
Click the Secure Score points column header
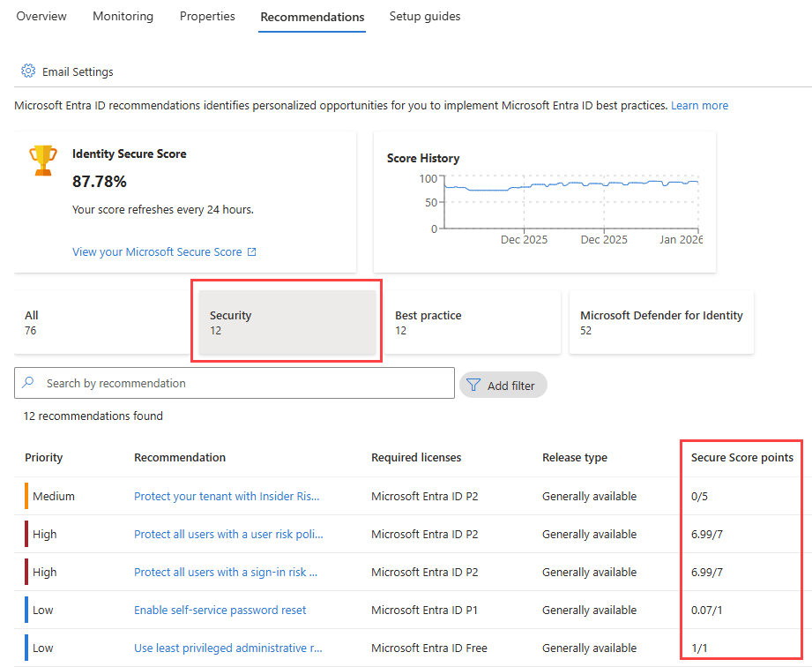tap(742, 458)
